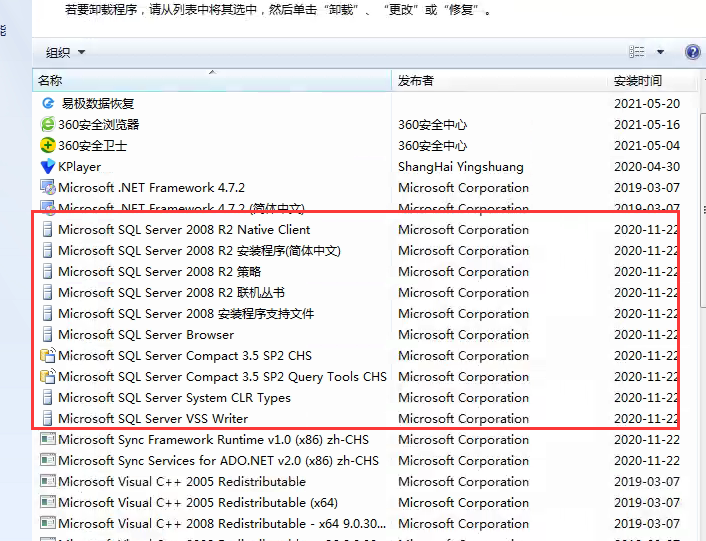Select Microsoft SQL Server VSS Writer
The width and height of the screenshot is (706, 541).
[153, 419]
